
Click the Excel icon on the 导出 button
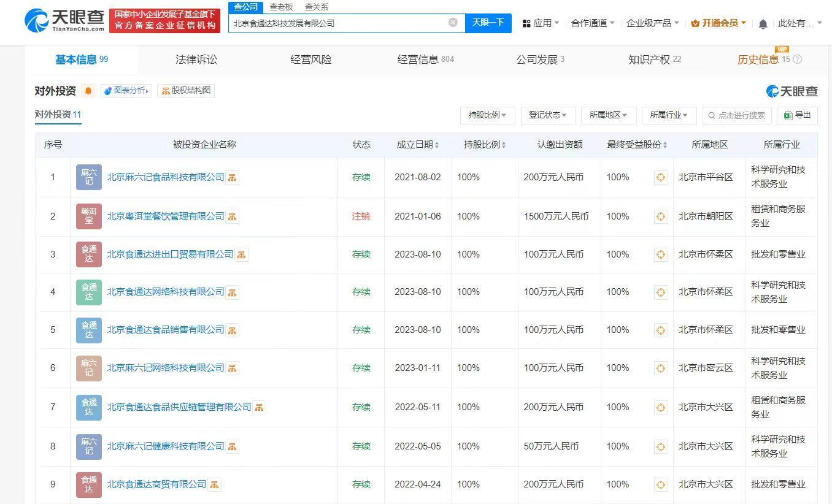[790, 115]
